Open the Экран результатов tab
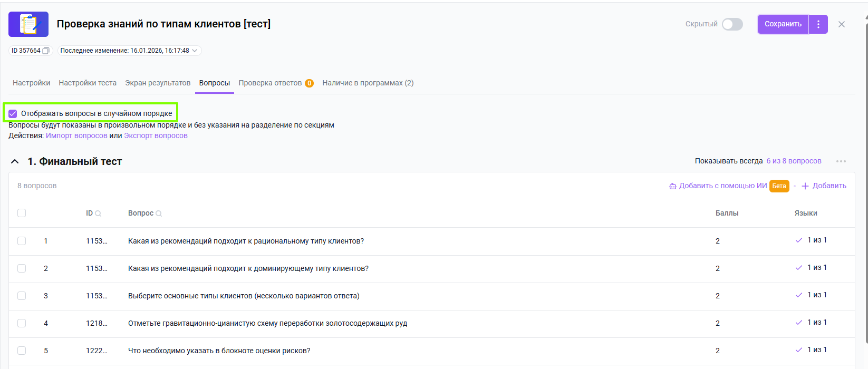The width and height of the screenshot is (868, 369). (158, 83)
